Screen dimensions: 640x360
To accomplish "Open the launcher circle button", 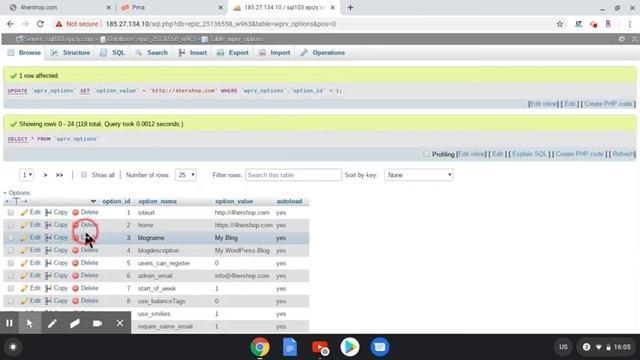I will click(x=13, y=347).
